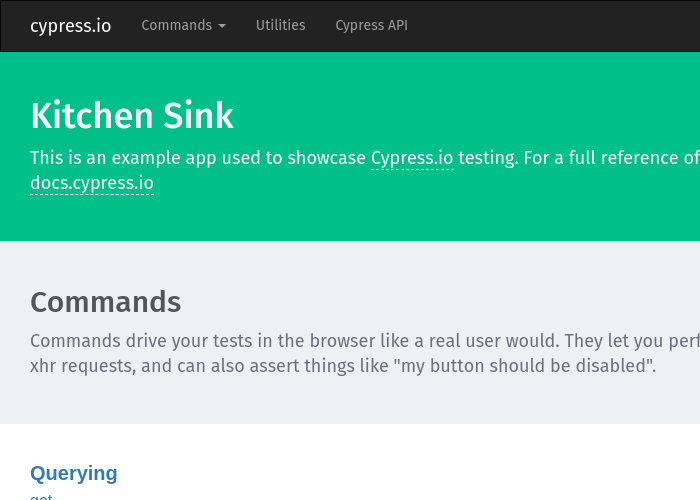Image resolution: width=700 pixels, height=500 pixels.
Task: Go to the Utilities nav item
Action: [280, 25]
